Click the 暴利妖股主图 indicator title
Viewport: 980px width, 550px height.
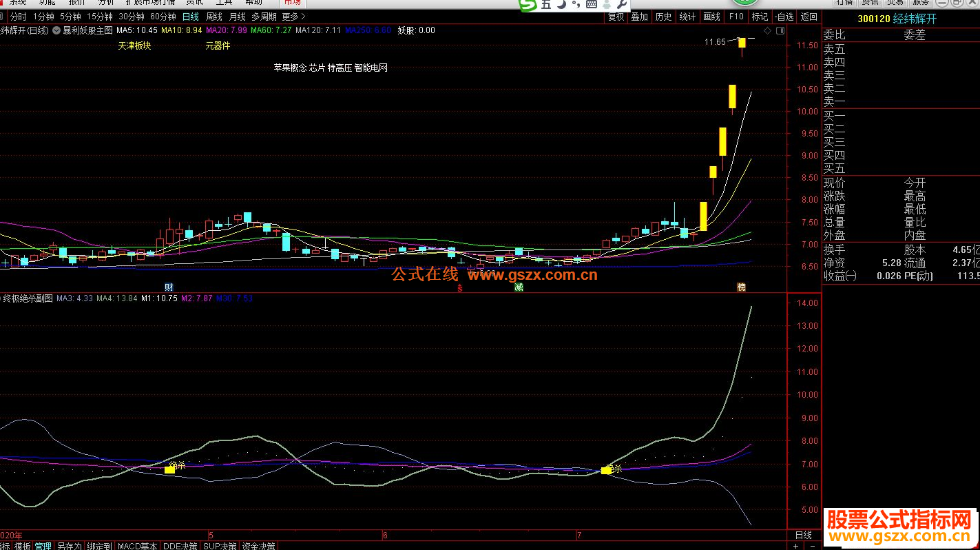87,30
